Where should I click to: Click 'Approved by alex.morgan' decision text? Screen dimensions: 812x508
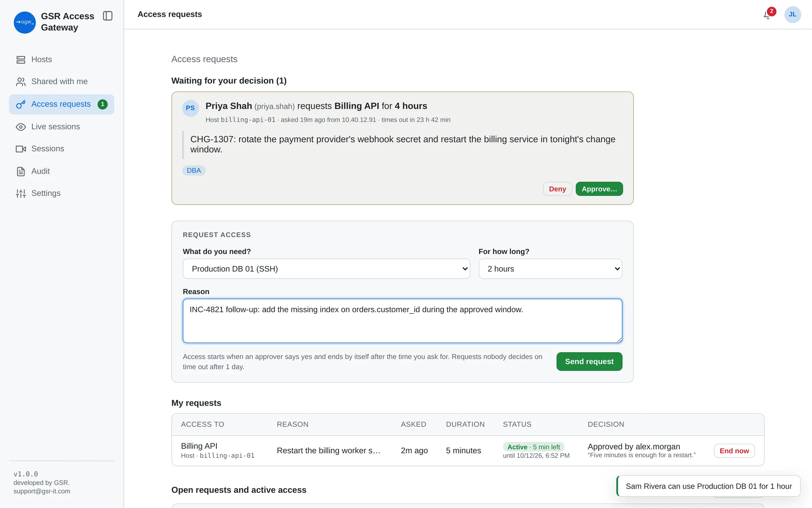(x=634, y=447)
